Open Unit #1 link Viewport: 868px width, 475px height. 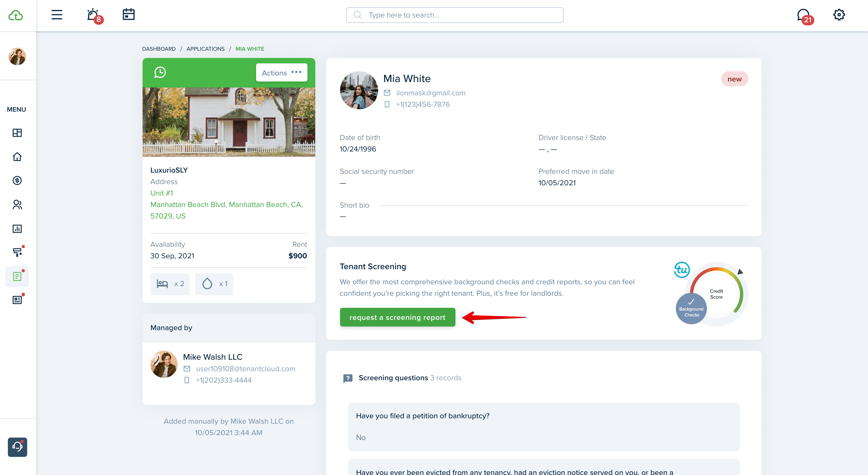point(162,193)
